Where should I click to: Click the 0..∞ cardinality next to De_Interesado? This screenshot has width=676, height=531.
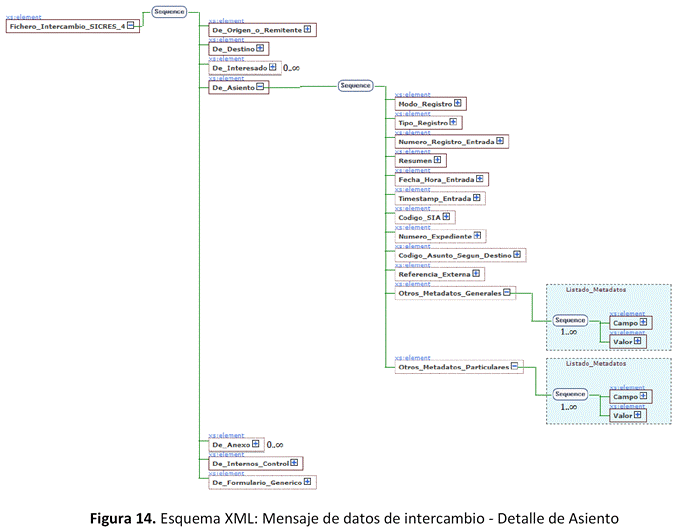(291, 68)
